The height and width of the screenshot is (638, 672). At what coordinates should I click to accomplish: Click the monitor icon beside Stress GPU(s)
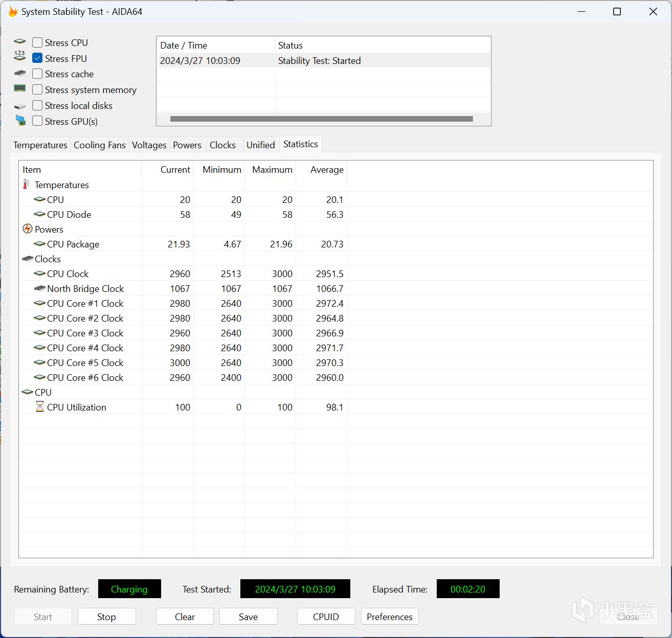pos(20,121)
